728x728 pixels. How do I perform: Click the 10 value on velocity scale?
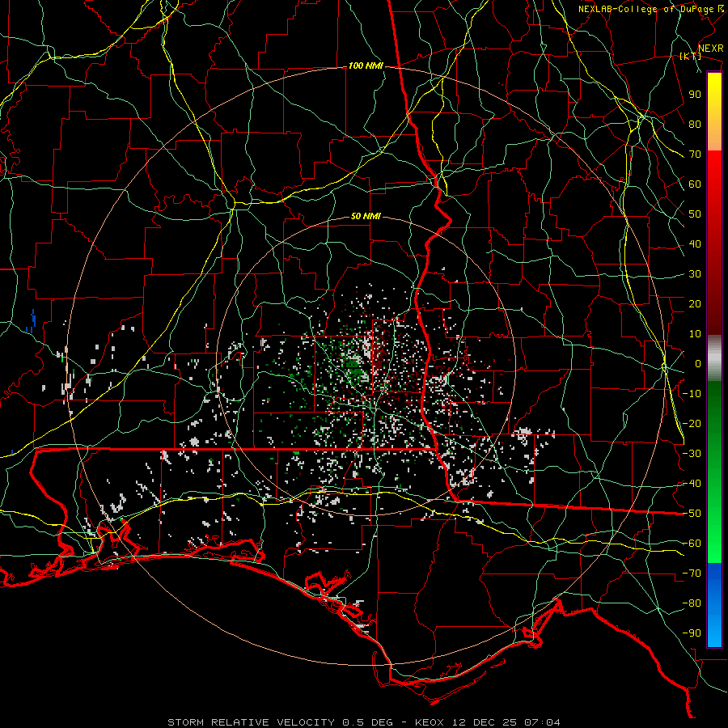point(695,334)
